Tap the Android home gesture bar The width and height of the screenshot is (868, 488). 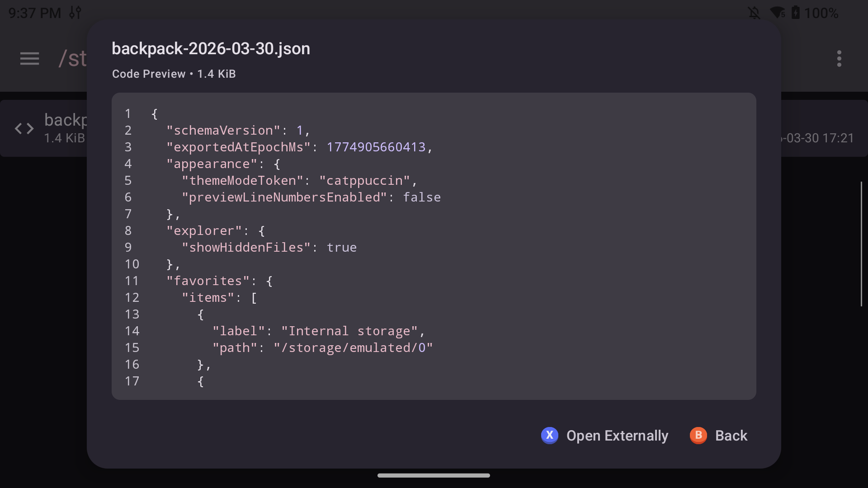(x=434, y=475)
